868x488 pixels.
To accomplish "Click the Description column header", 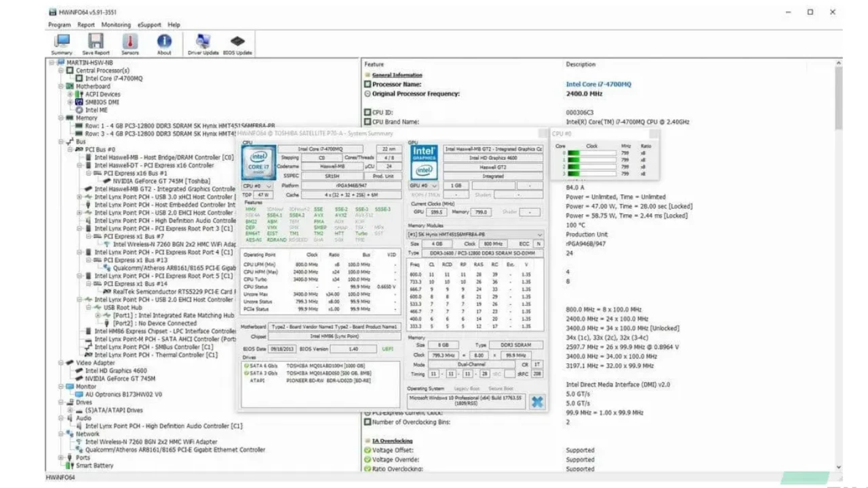I will (580, 64).
